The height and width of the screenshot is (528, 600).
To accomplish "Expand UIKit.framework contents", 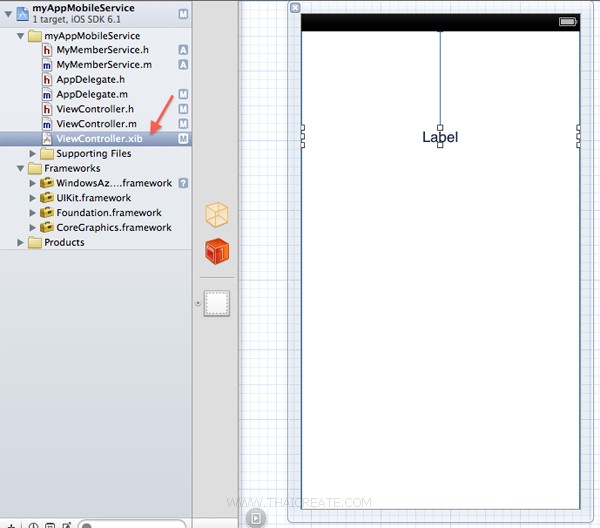I will [x=33, y=198].
